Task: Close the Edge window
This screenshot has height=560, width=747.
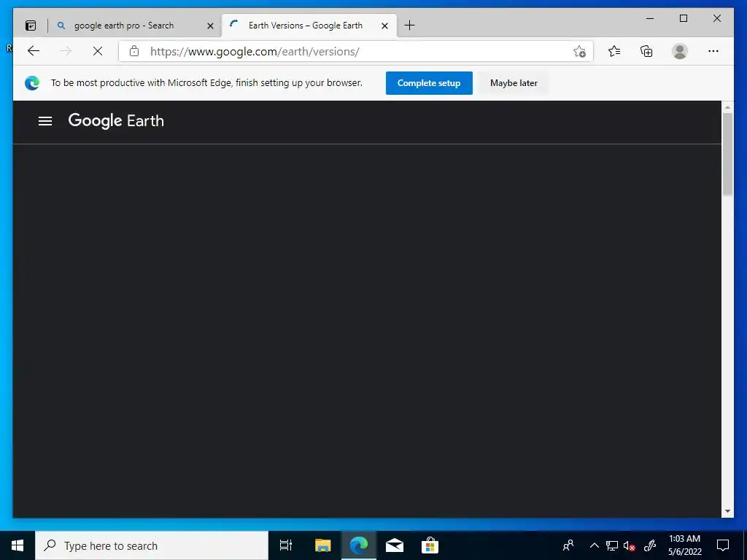Action: (716, 18)
